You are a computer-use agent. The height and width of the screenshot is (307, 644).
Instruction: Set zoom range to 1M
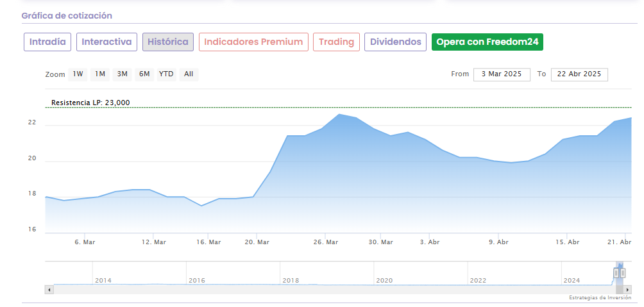100,74
